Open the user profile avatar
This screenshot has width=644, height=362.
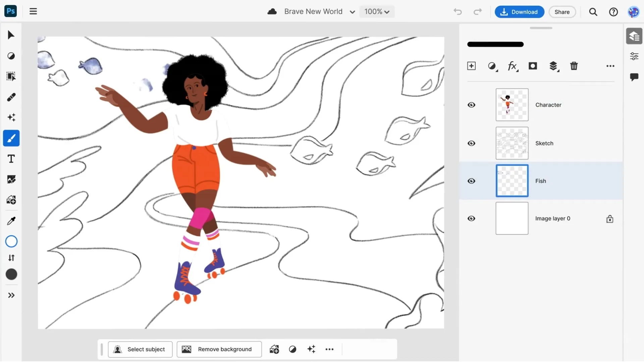(633, 12)
